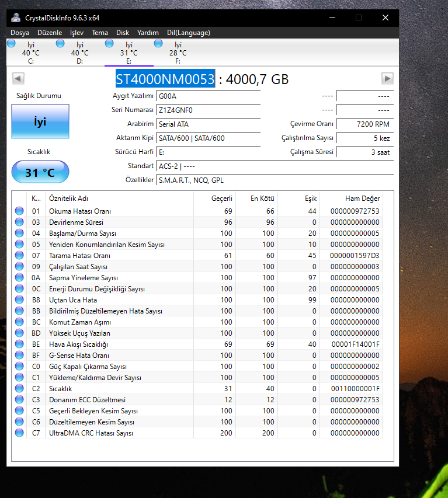Click status orb for Uçtan Uca Hata
The image size is (448, 498).
point(19,300)
